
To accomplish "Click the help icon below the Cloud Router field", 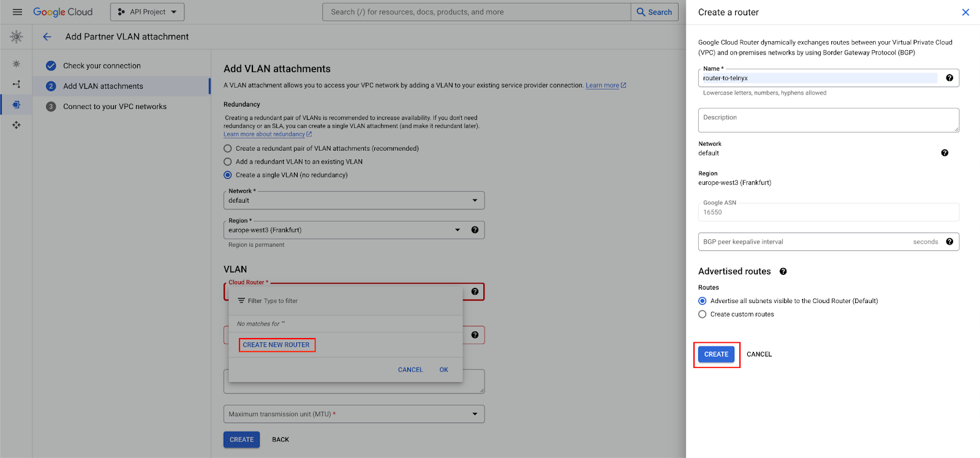I will (475, 335).
